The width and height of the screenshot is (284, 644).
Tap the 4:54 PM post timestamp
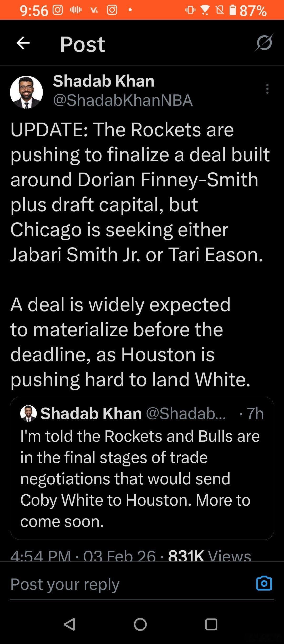40,556
